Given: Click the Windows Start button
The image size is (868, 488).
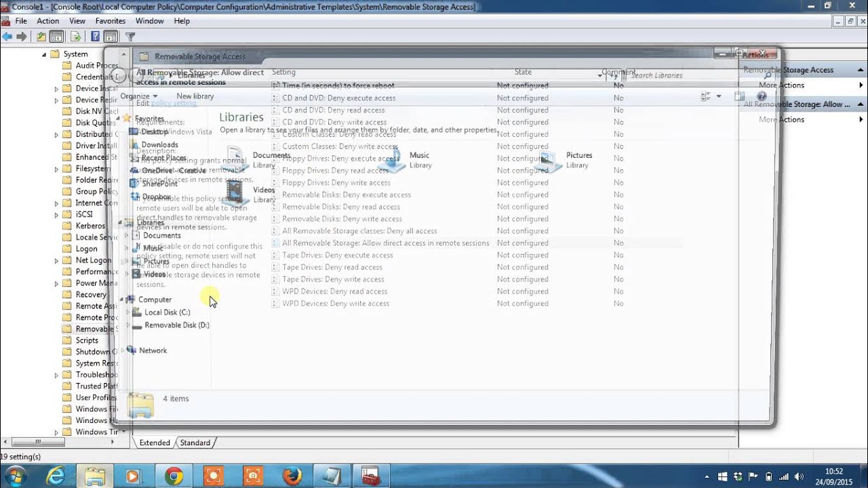Looking at the screenshot, I should coord(15,476).
